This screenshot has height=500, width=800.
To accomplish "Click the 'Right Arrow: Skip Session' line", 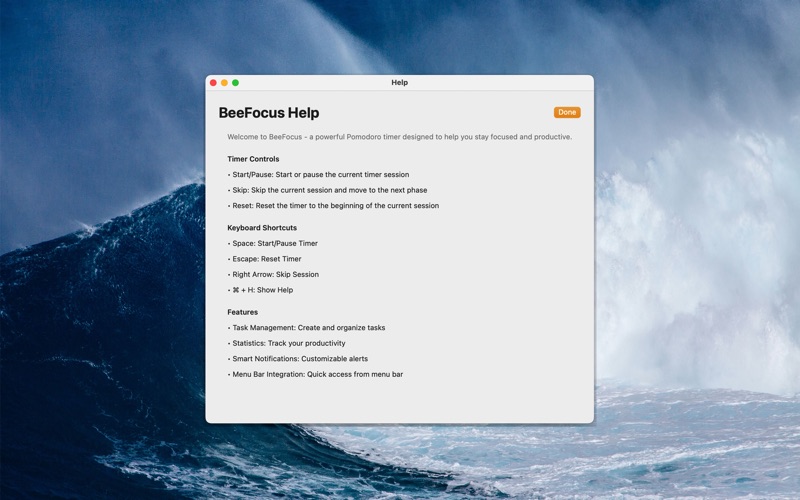I will point(273,274).
